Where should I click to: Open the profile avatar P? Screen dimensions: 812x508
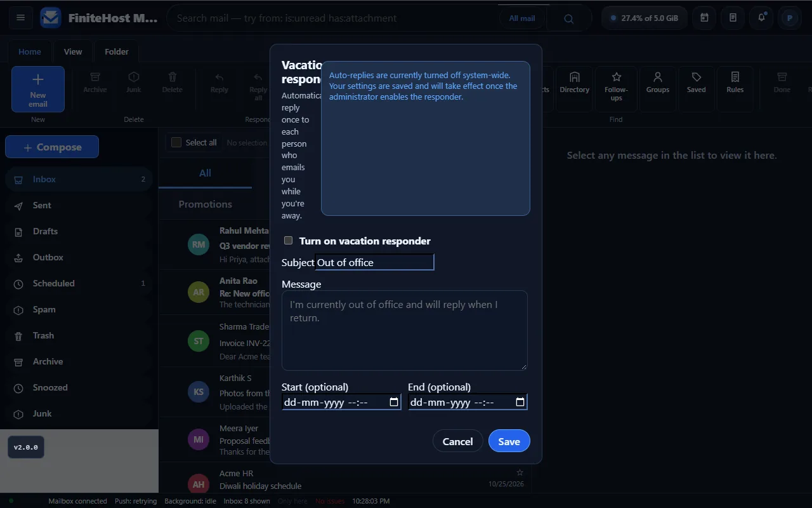tap(790, 18)
